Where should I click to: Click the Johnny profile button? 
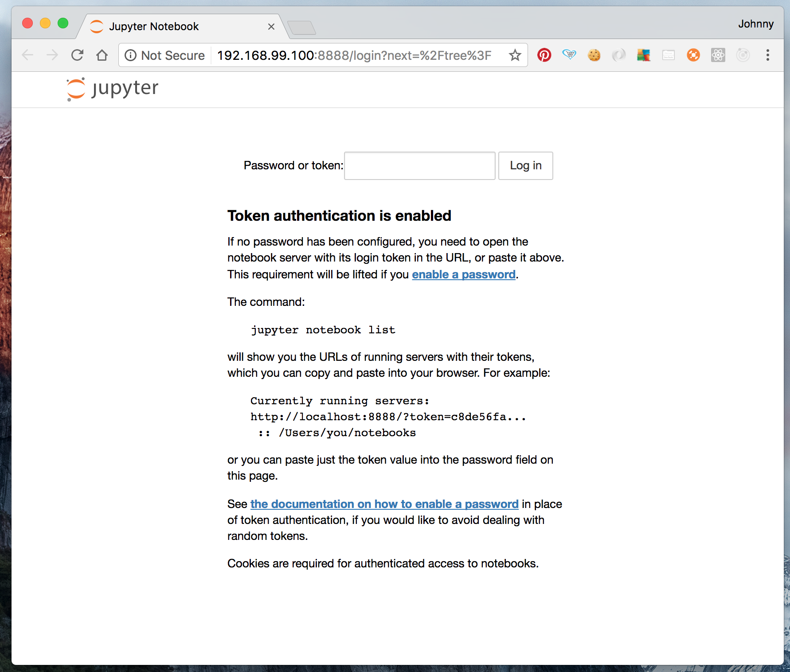(756, 24)
